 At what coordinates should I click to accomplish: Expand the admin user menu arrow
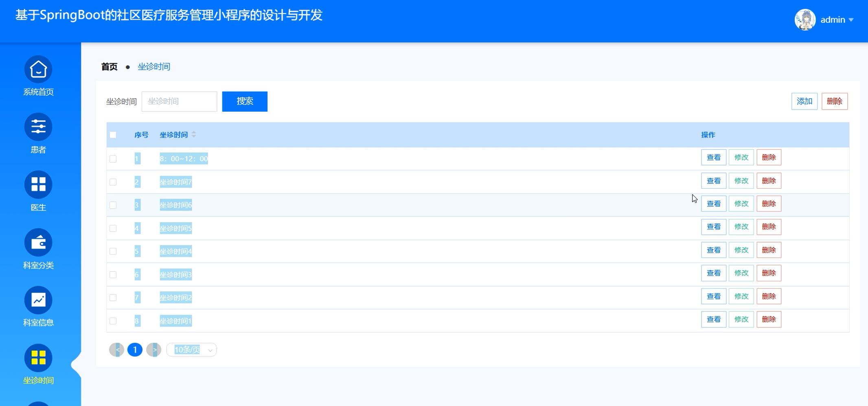coord(851,20)
